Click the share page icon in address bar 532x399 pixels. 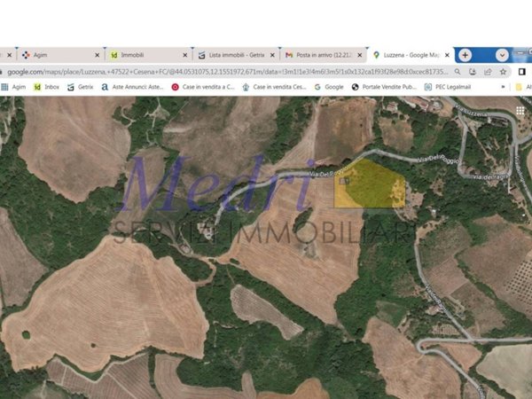click(488, 72)
